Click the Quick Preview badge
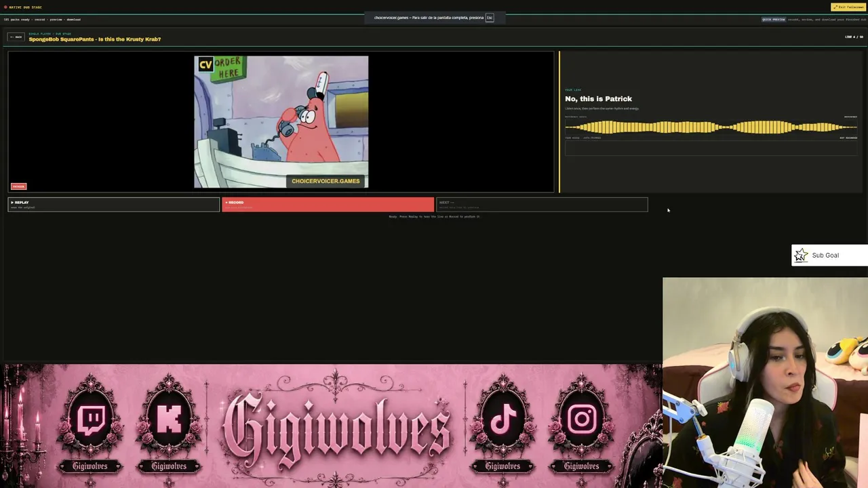 pos(774,20)
